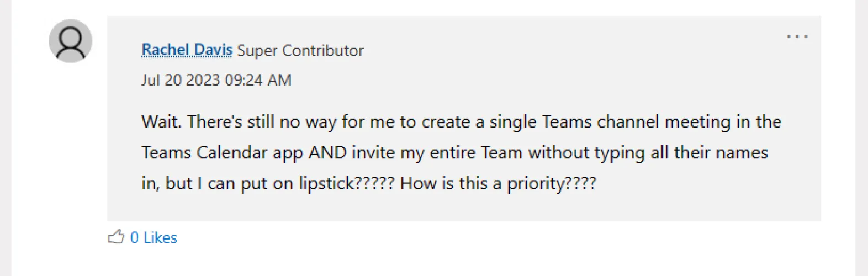Screen dimensions: 868x276
Task: Click the text "How is this a priority????"
Action: [x=498, y=183]
